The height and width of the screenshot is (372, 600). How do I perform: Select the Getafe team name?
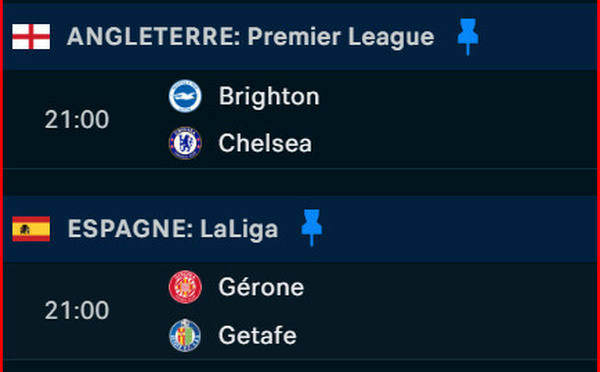(258, 335)
